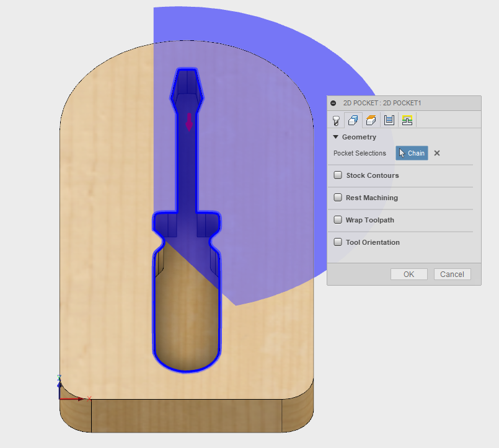
Task: Clear pocket selections with X icon
Action: (x=437, y=153)
